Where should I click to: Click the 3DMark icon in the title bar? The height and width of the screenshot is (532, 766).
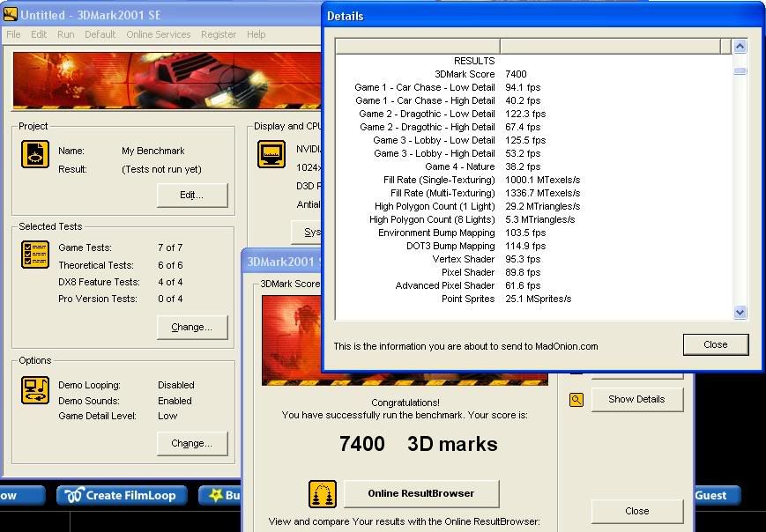coord(9,14)
